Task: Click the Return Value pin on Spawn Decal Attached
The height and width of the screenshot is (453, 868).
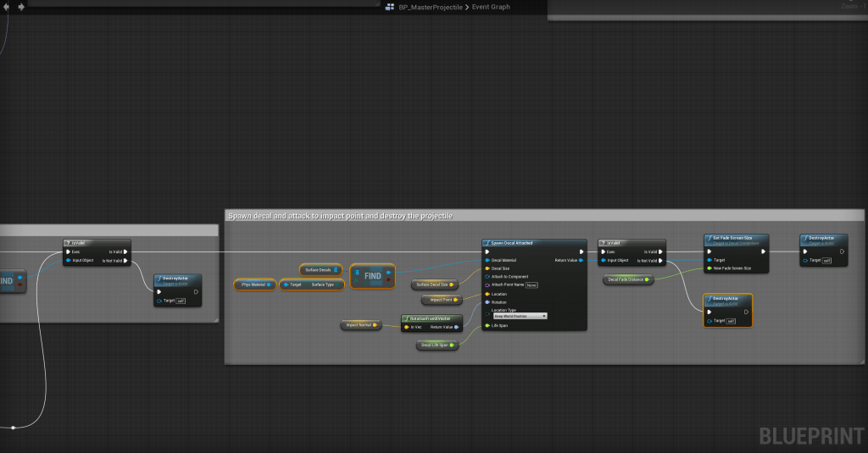Action: pos(581,260)
